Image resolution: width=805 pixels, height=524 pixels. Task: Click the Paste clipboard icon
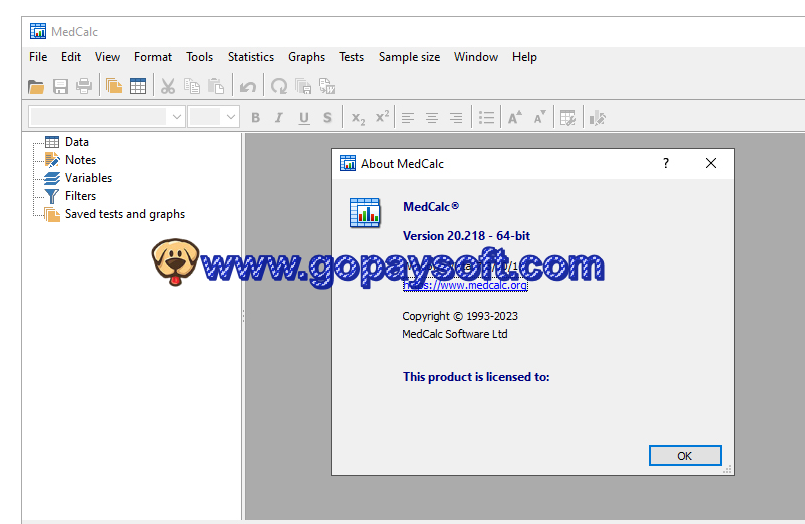pos(216,86)
